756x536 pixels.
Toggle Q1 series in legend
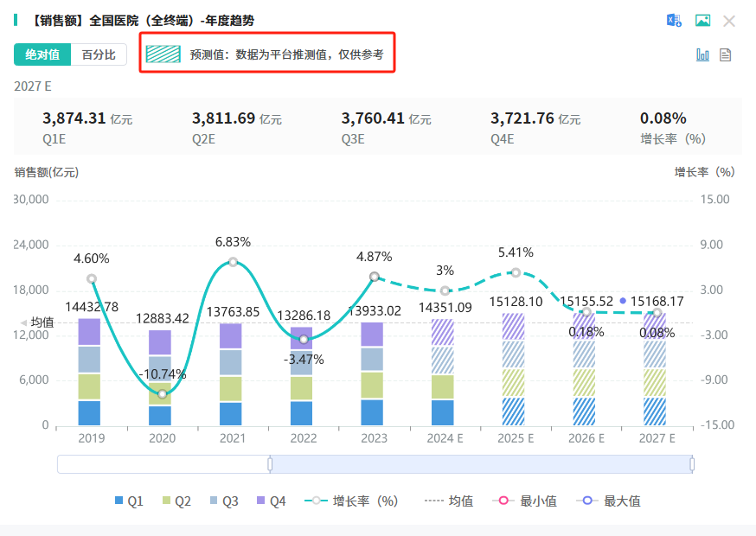(129, 501)
